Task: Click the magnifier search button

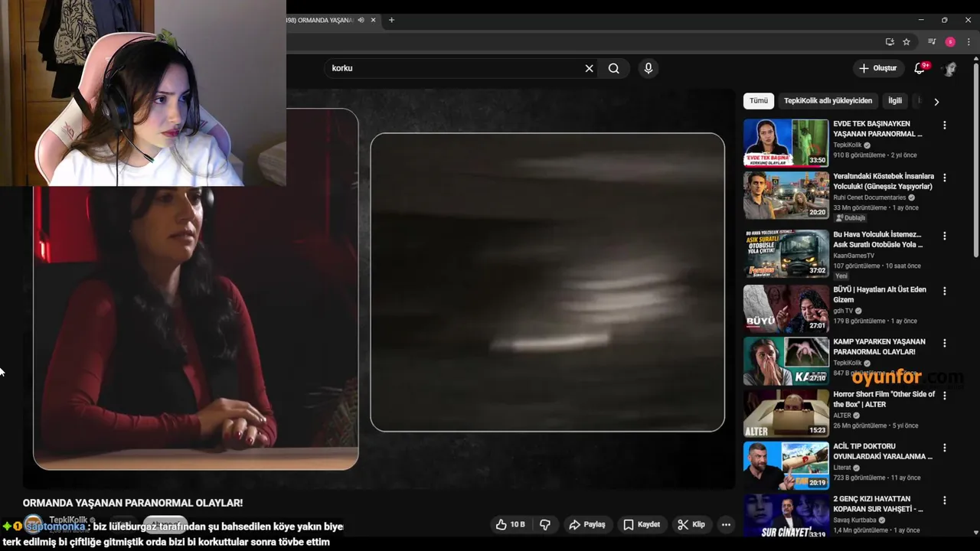Action: coord(614,68)
